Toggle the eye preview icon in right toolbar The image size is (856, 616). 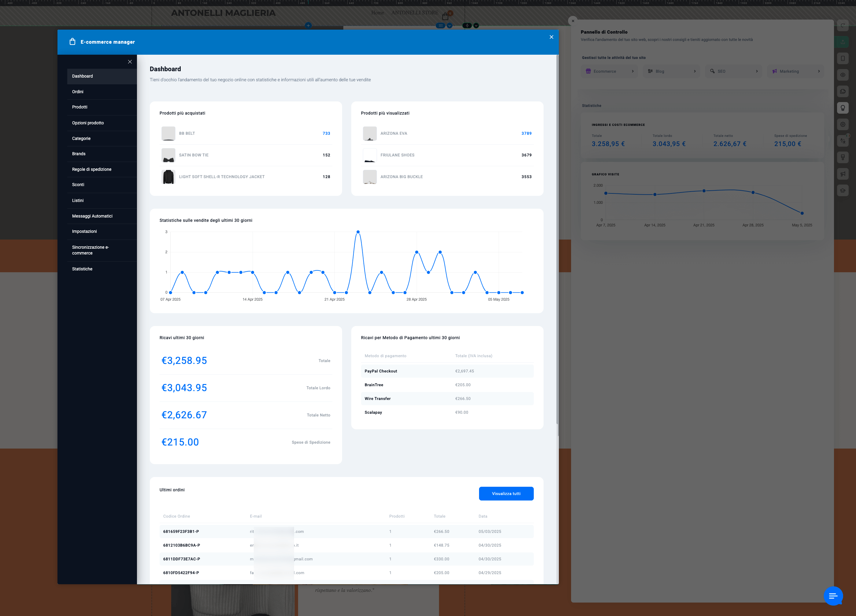coord(843,75)
